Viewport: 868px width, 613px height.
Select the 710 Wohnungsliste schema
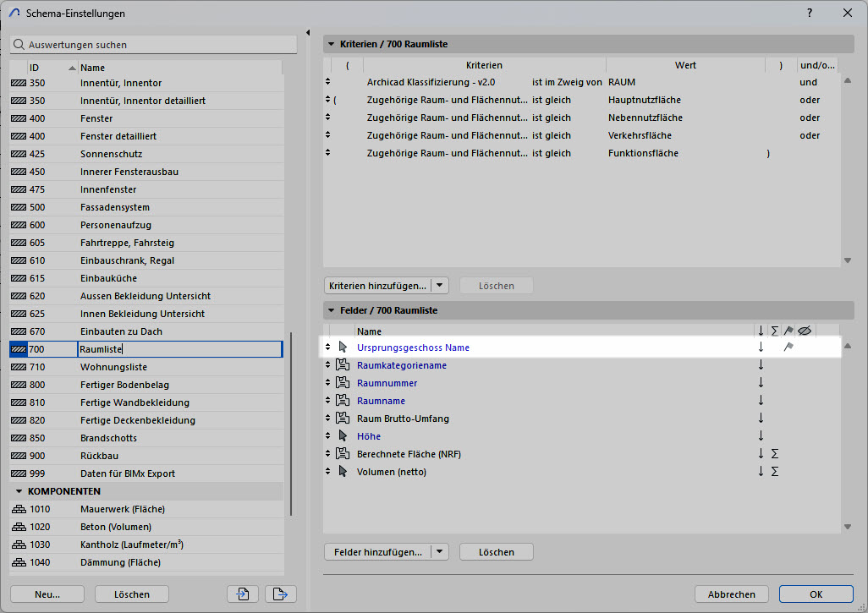coord(113,367)
